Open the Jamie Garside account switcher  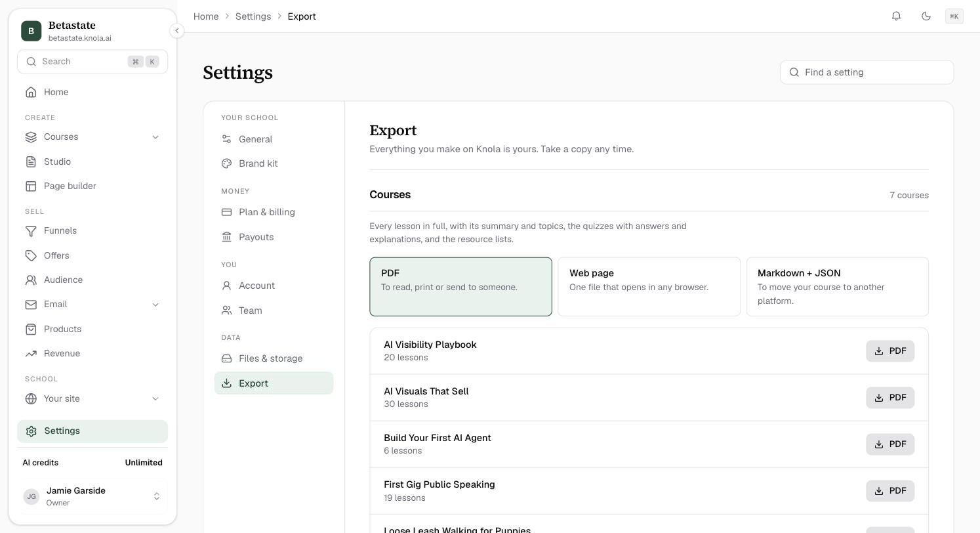tap(92, 496)
